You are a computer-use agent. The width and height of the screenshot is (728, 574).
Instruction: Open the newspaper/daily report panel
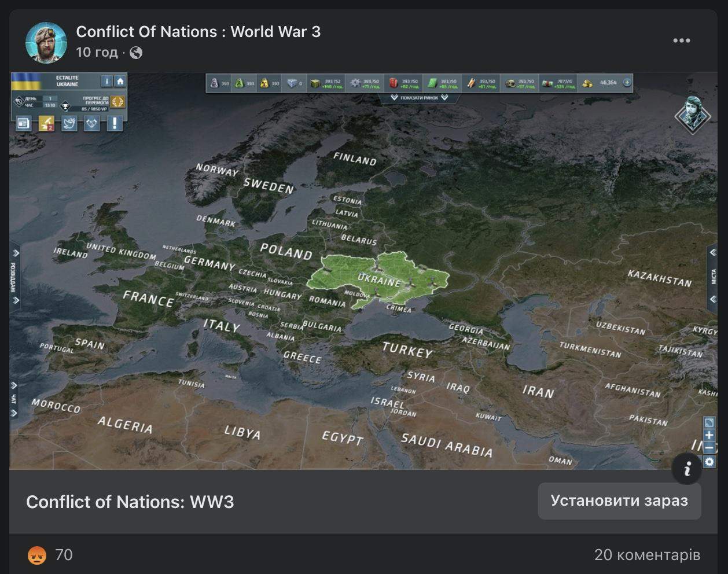(24, 123)
